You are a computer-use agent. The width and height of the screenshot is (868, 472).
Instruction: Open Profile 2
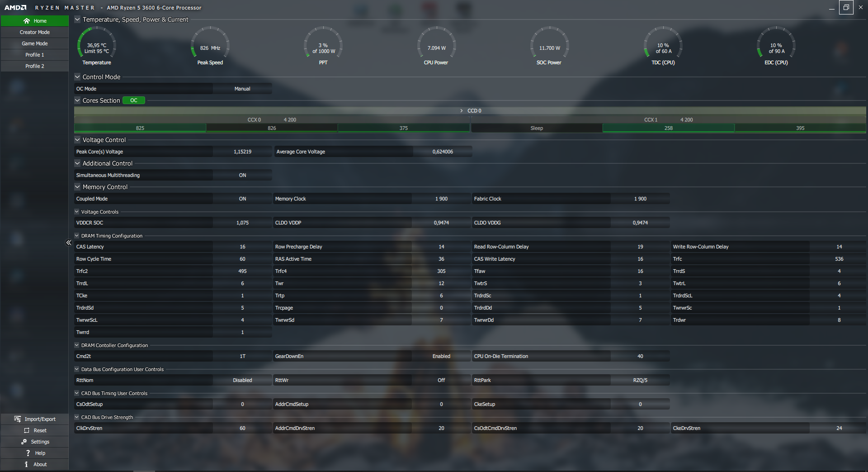35,66
